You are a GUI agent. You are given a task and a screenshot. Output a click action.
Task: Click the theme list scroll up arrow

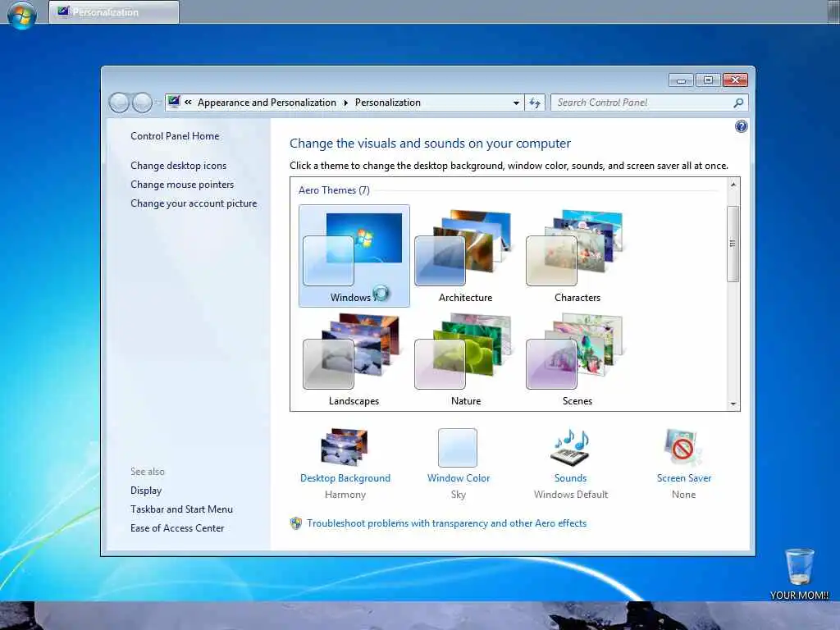pos(733,185)
